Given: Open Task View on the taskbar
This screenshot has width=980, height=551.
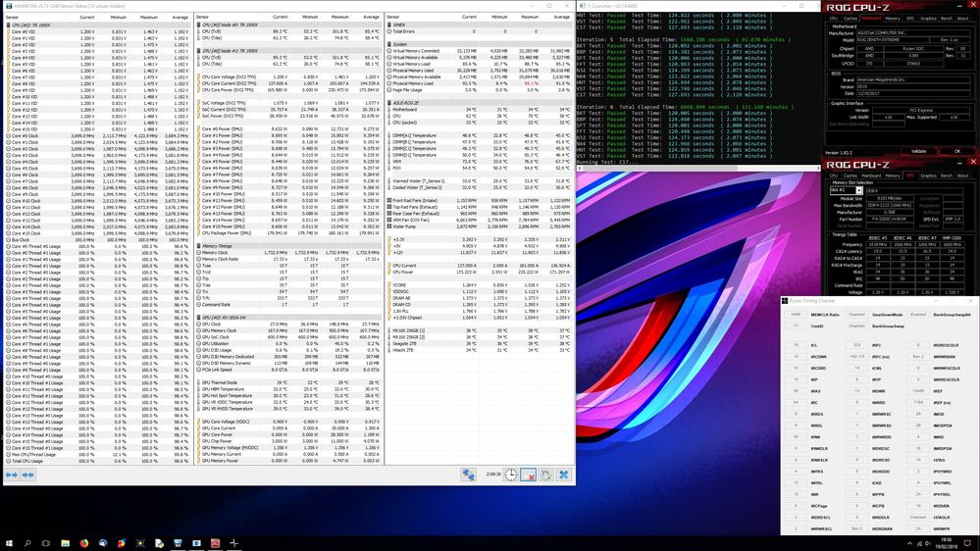Looking at the screenshot, I should (x=46, y=543).
